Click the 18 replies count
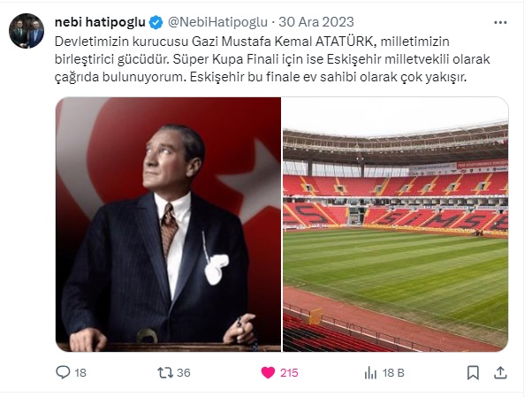The height and width of the screenshot is (397, 532). pos(80,373)
